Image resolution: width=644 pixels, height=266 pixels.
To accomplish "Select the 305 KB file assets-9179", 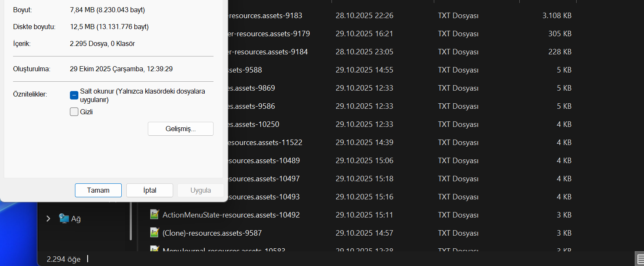I will (270, 34).
